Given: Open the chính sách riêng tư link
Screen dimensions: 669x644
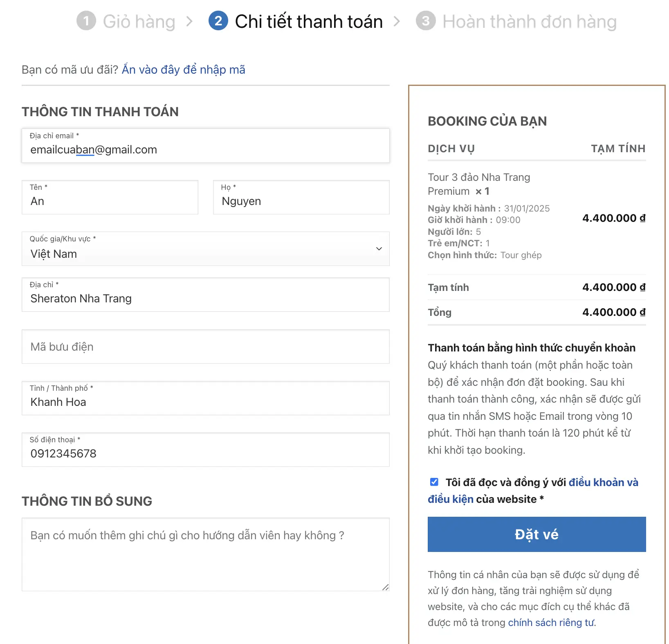Looking at the screenshot, I should point(552,622).
